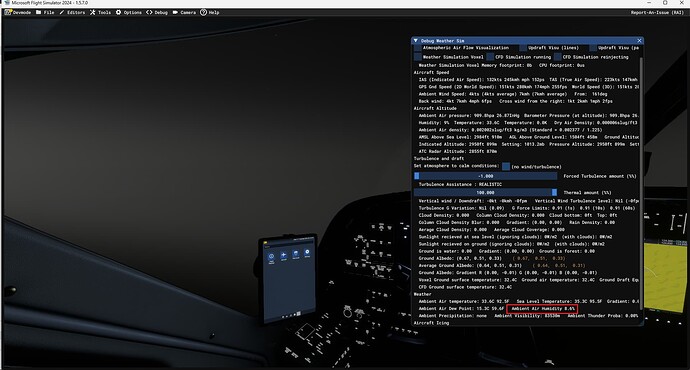Click the Ambient Precipitation: none text
The width and height of the screenshot is (690, 370).
[x=453, y=315]
